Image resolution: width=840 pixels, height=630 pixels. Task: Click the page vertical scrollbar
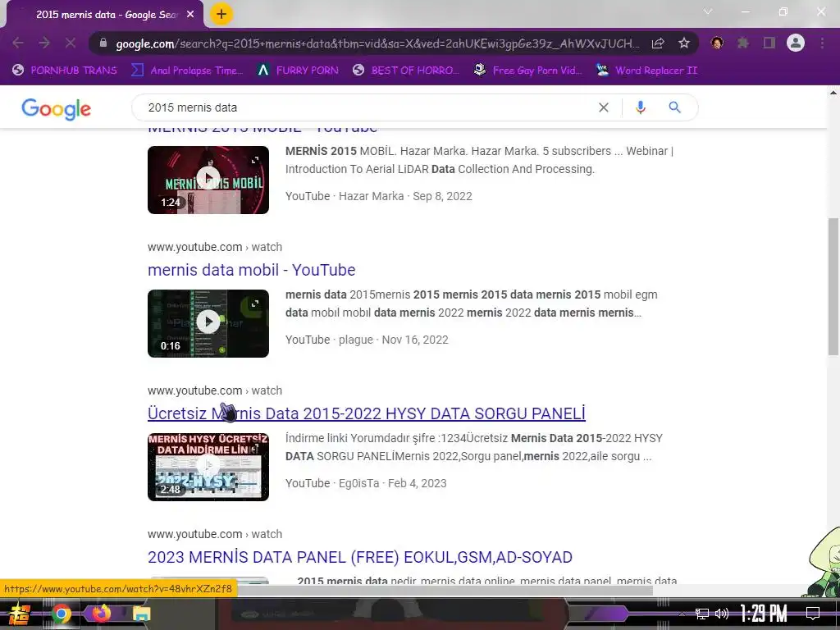point(833,286)
